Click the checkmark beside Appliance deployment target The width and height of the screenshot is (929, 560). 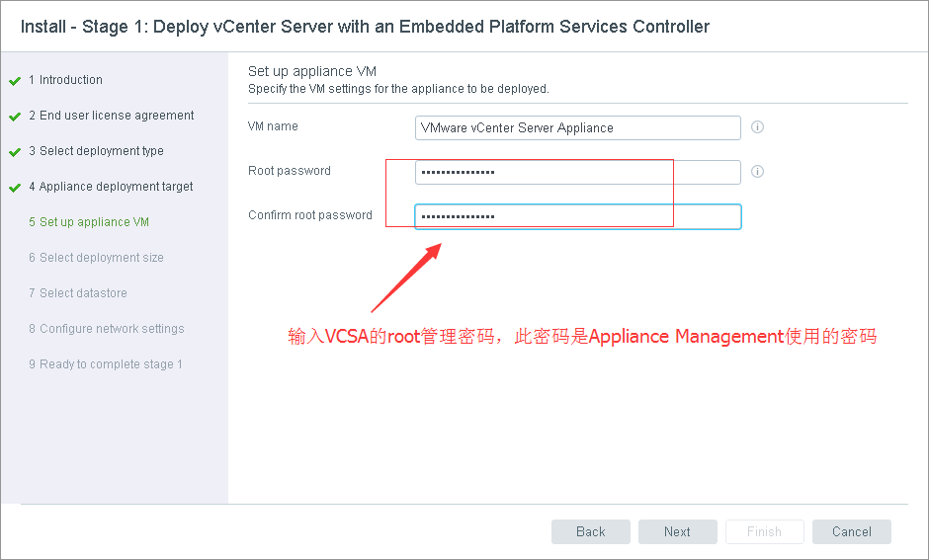(x=15, y=188)
